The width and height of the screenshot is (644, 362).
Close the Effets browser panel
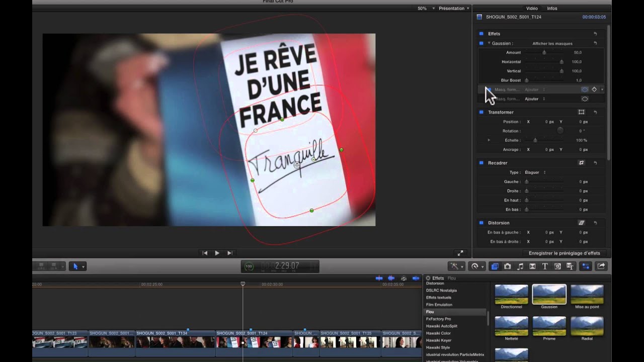point(428,278)
